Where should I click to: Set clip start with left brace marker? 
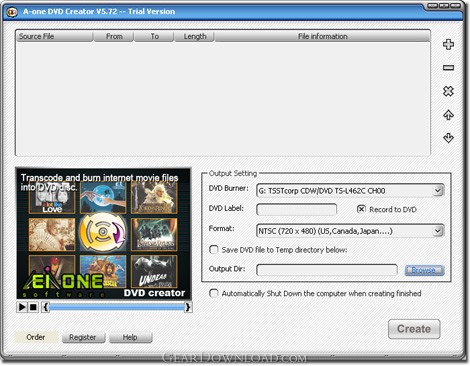pyautogui.click(x=45, y=307)
